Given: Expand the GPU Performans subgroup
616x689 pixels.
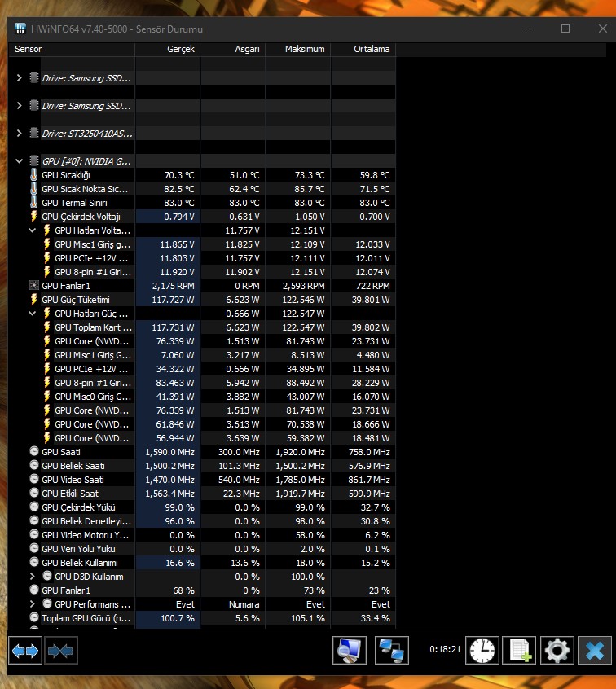Looking at the screenshot, I should coord(32,603).
